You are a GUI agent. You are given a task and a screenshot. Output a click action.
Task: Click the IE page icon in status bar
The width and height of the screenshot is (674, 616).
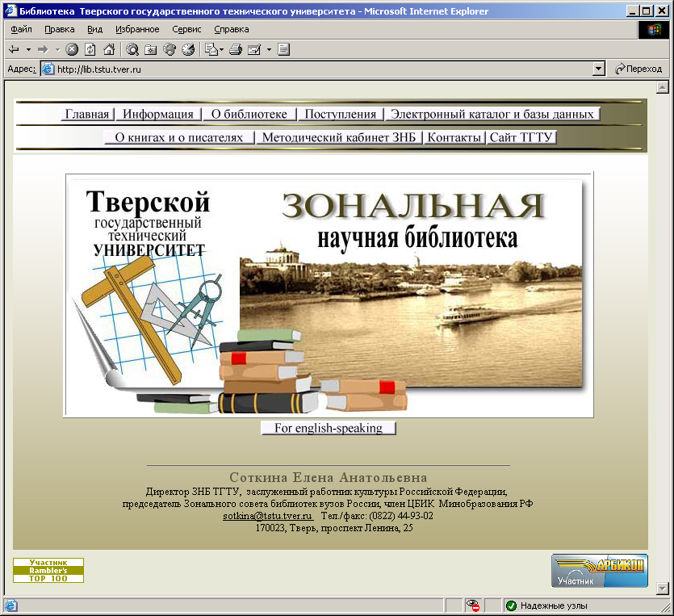(x=10, y=606)
